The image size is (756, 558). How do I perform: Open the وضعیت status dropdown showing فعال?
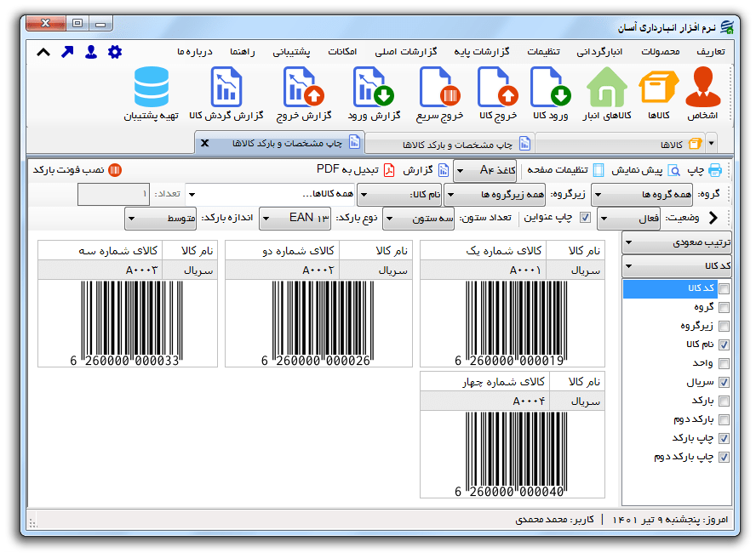click(628, 219)
